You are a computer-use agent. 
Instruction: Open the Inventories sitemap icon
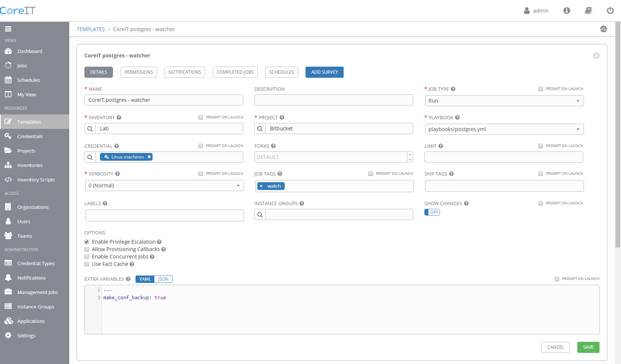point(8,165)
